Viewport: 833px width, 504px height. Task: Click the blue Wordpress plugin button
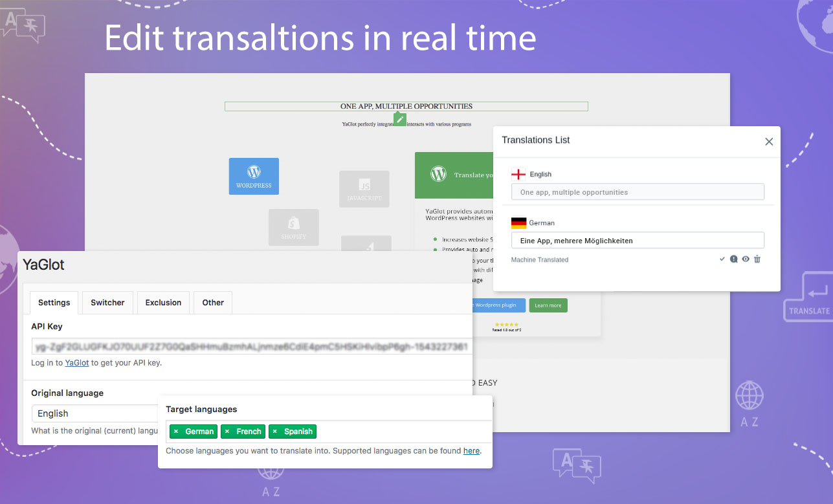coord(498,305)
